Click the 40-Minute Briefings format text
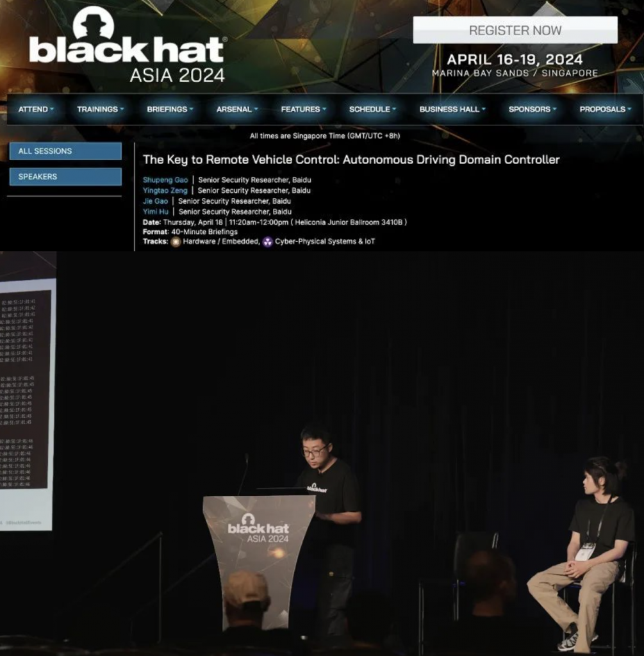 (x=204, y=232)
